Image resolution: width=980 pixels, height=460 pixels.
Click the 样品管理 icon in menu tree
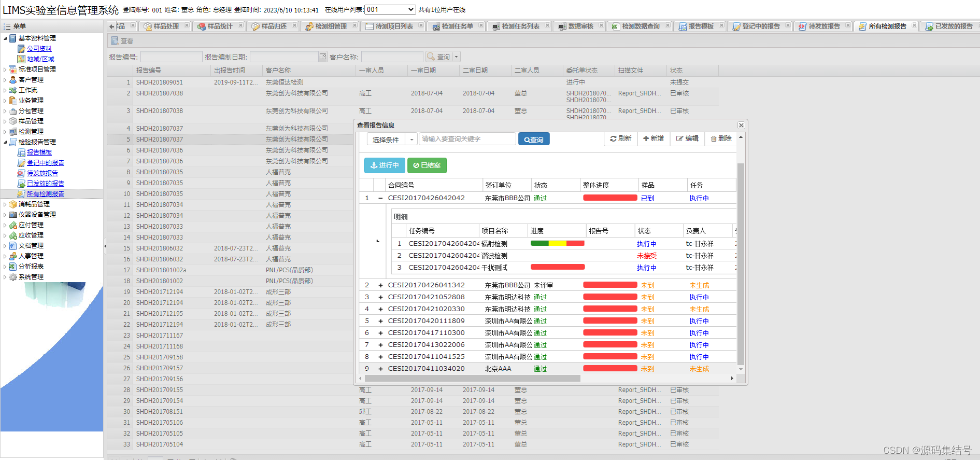pyautogui.click(x=13, y=121)
